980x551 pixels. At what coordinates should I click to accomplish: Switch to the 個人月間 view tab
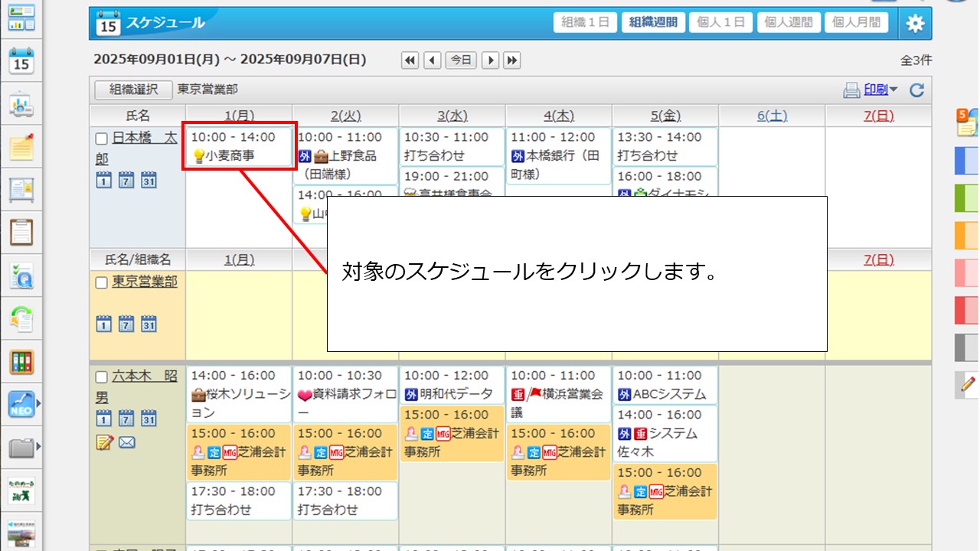[x=856, y=22]
